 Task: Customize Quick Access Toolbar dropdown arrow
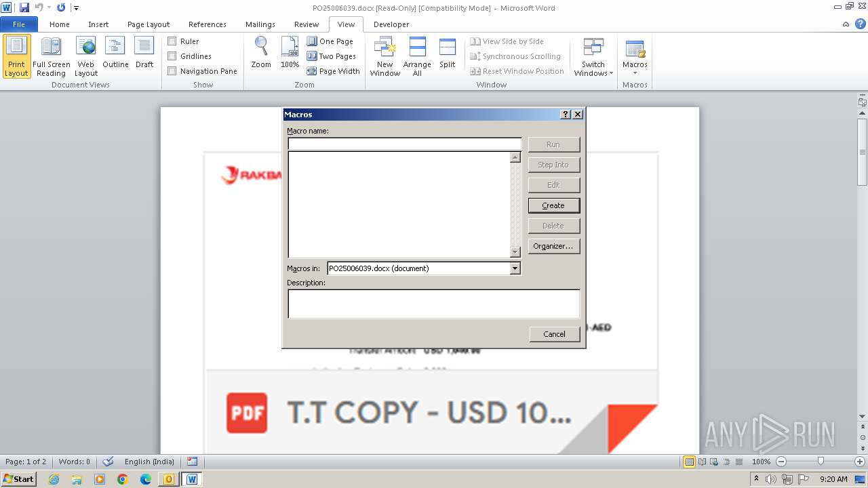pyautogui.click(x=76, y=8)
